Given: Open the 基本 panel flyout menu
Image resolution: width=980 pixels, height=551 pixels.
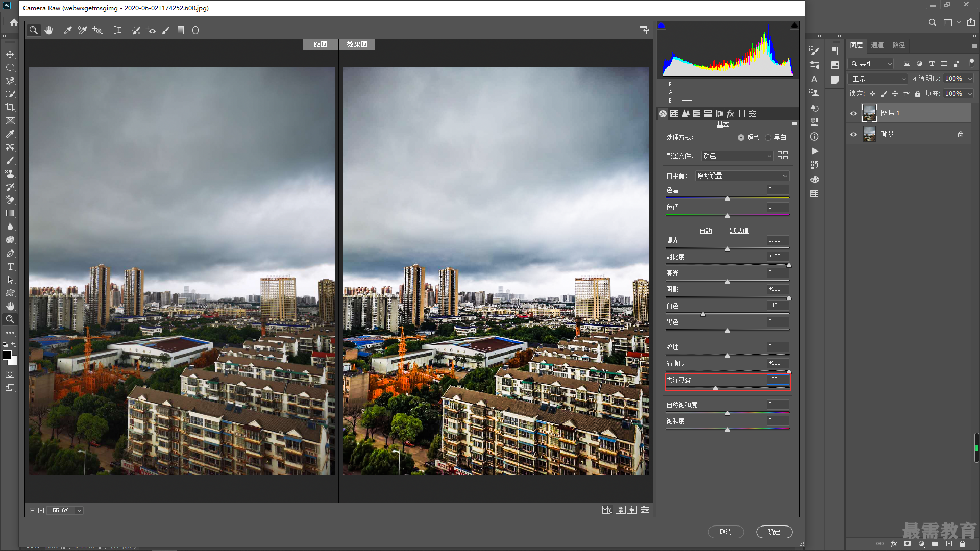Looking at the screenshot, I should click(794, 124).
